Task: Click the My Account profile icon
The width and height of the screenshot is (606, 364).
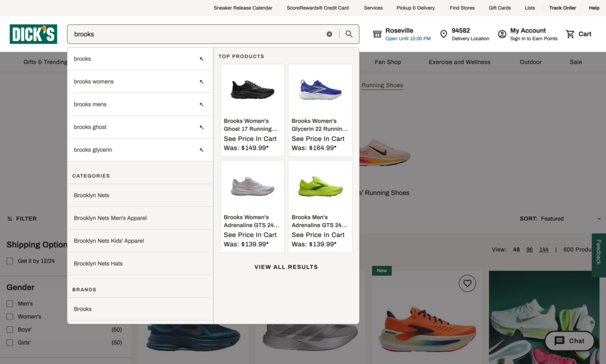Action: point(502,34)
